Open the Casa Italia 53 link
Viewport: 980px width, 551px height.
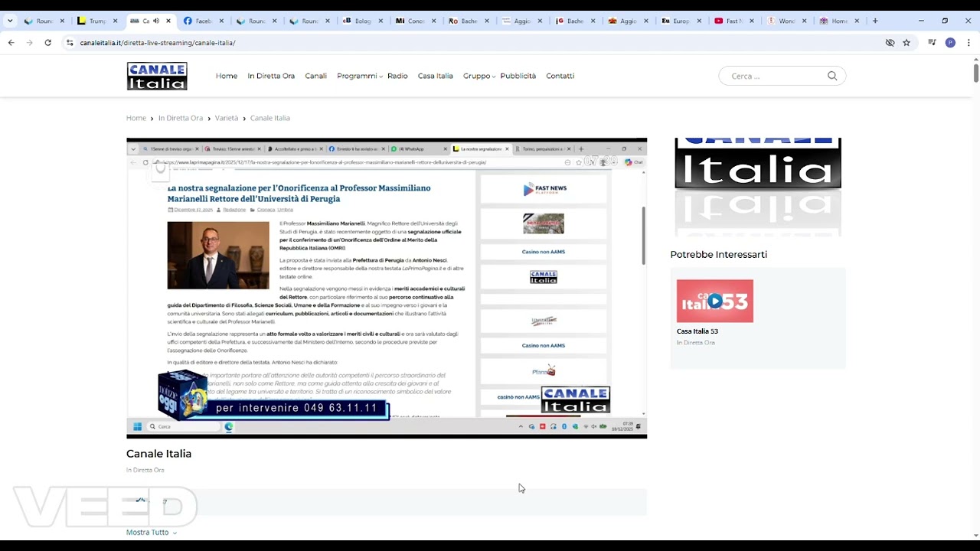tap(697, 331)
